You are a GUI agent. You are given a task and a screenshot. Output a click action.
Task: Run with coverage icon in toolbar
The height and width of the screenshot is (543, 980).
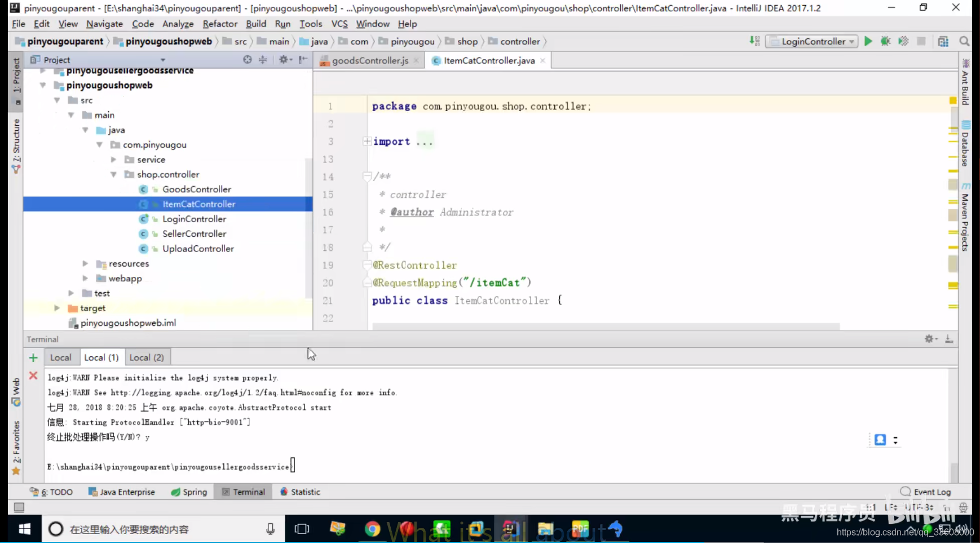(903, 41)
